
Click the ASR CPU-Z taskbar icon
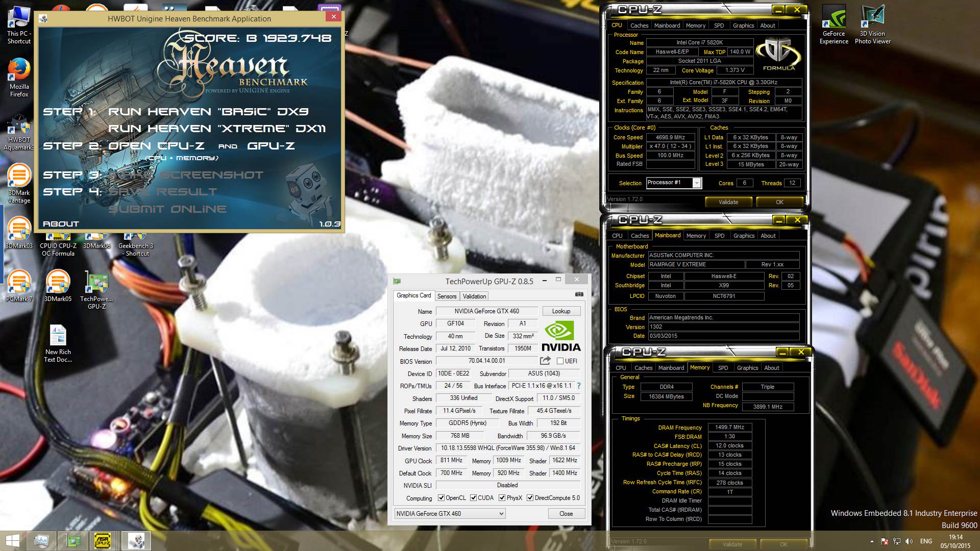tap(104, 541)
